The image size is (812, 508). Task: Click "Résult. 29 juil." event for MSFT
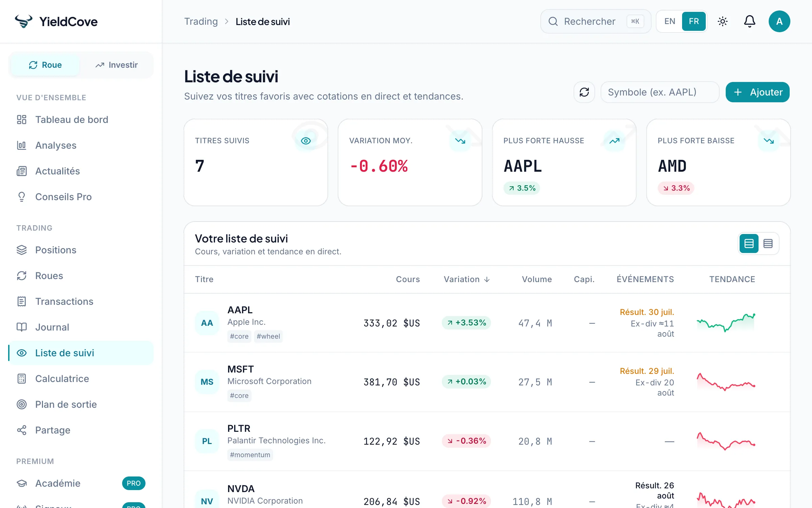(x=647, y=371)
